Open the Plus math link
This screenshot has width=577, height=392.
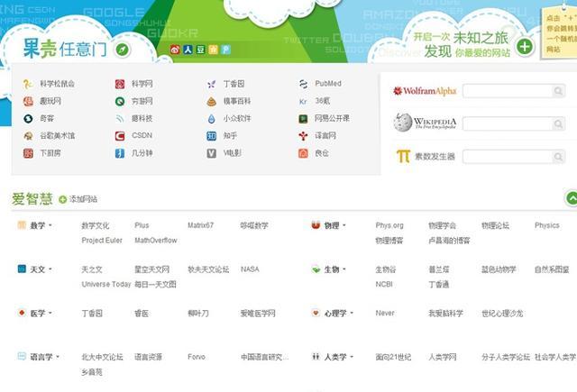pyautogui.click(x=142, y=225)
